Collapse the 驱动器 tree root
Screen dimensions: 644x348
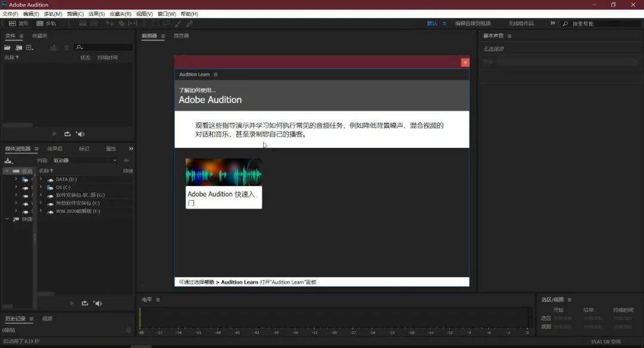coord(7,170)
